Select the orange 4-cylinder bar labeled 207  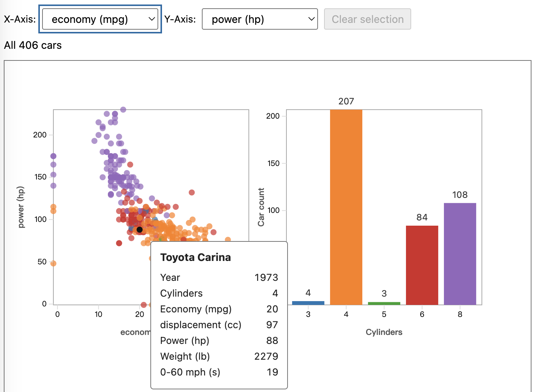[346, 207]
